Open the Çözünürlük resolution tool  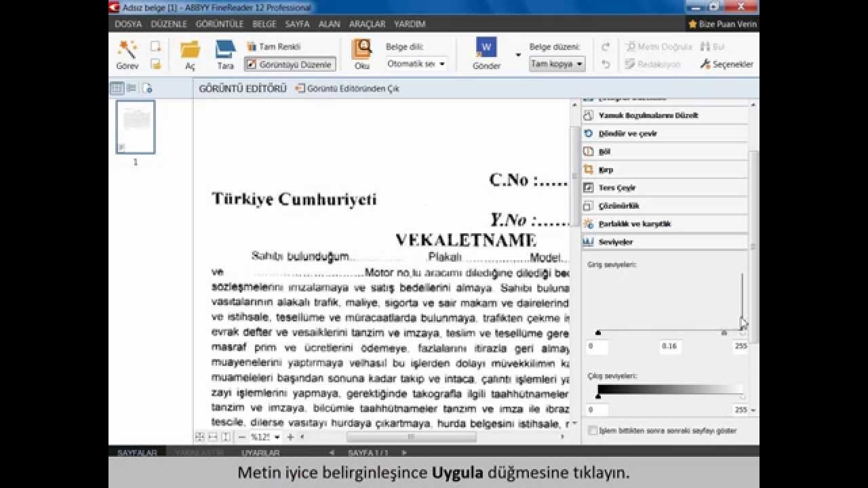(665, 205)
